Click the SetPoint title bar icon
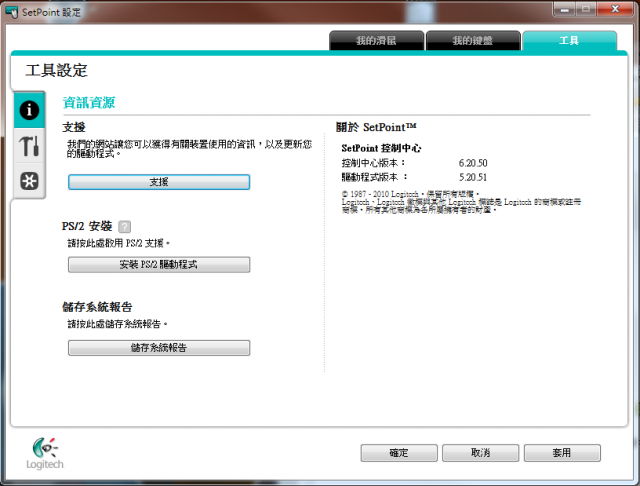Image resolution: width=640 pixels, height=486 pixels. tap(12, 12)
